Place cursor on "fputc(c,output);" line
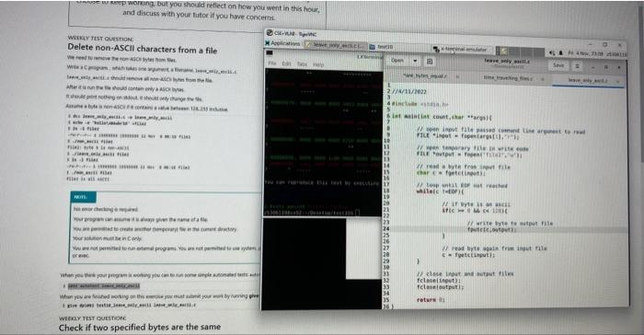 click(x=491, y=229)
